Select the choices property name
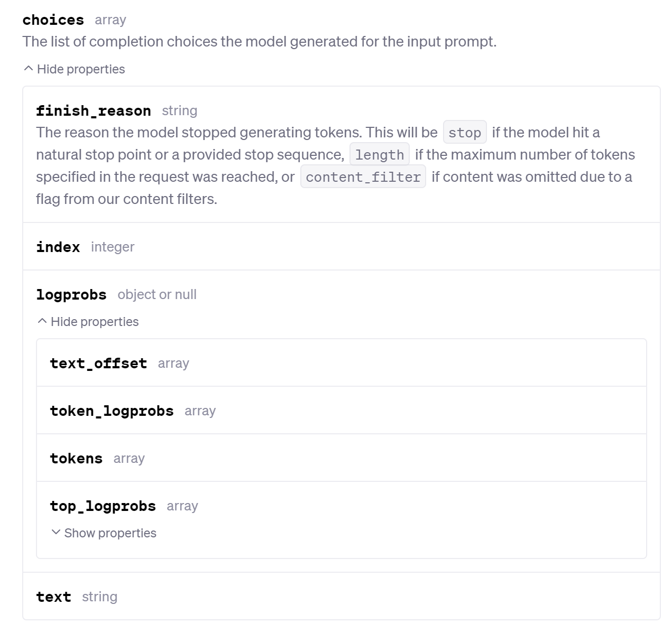 pyautogui.click(x=53, y=20)
